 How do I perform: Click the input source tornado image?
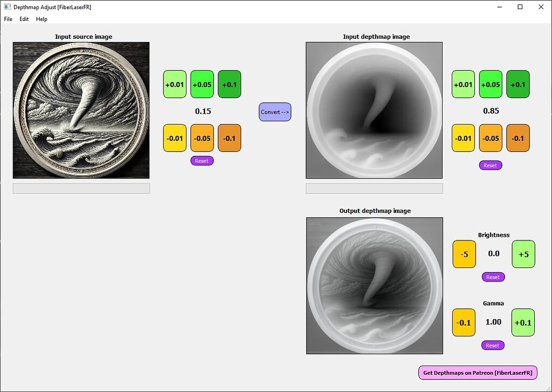click(x=81, y=111)
